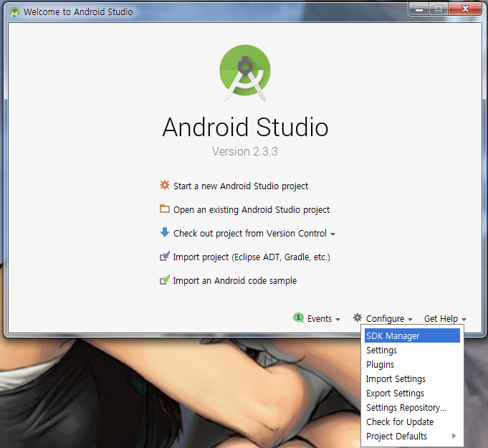Click the green arrow Import code sample icon
488x448 pixels.
pyautogui.click(x=165, y=280)
